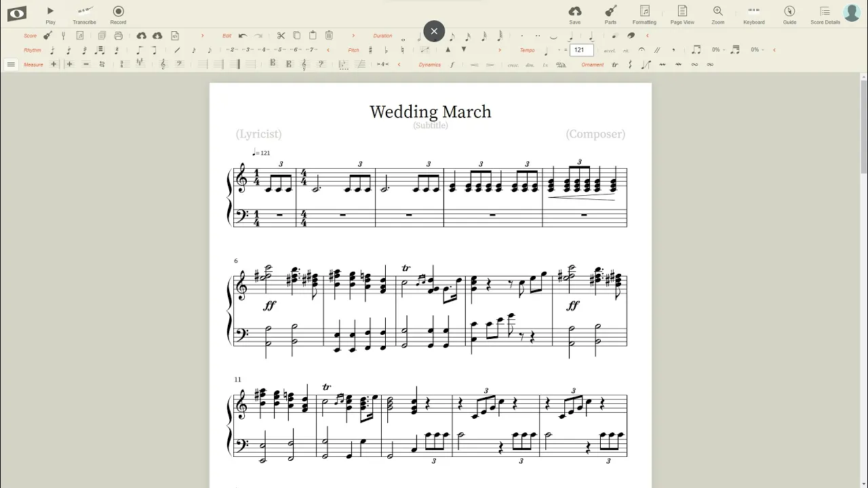Screen dimensions: 868x488
Task: Click the cloud upload icon in the Score row
Action: [x=141, y=36]
